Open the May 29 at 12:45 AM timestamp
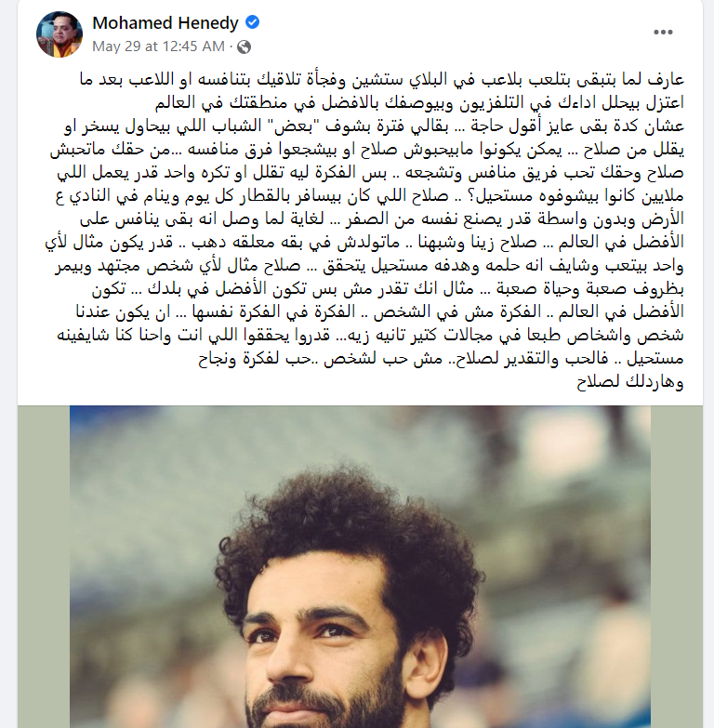Screen dimensions: 714x728 pyautogui.click(x=158, y=46)
